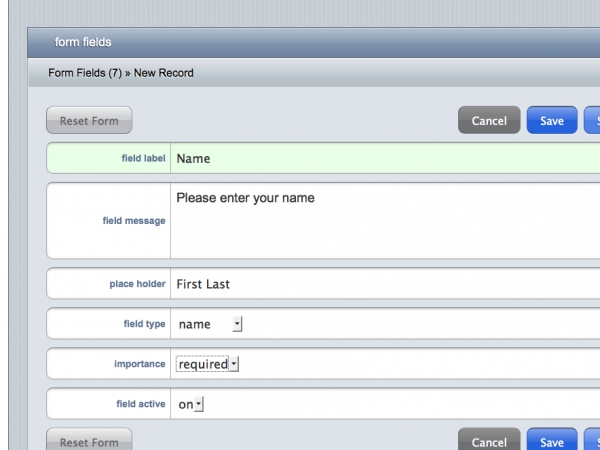Click the 'field message' row label
Screen dimensions: 600x450
[134, 220]
